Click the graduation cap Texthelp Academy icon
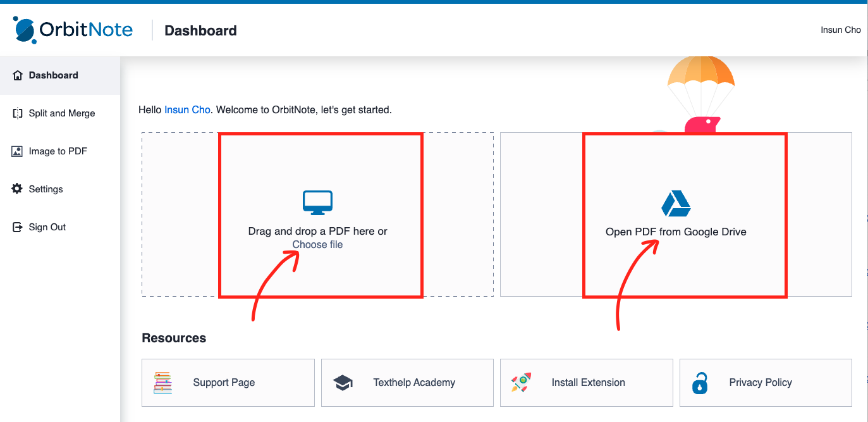Screen dimensions: 868x422 coord(343,383)
